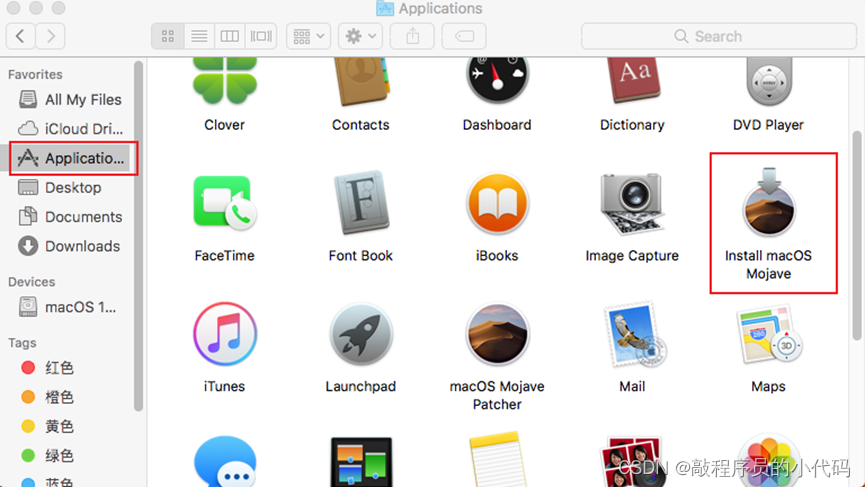The image size is (865, 487).
Task: Select All My Files in sidebar
Action: (x=70, y=100)
